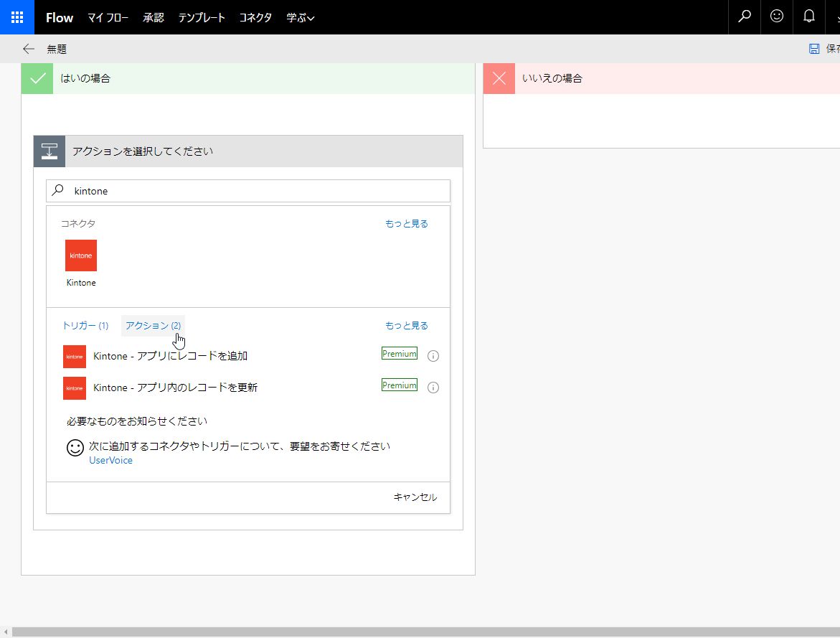Image resolution: width=840 pixels, height=638 pixels.
Task: Click Premium badge on レコードを更新 row
Action: pyautogui.click(x=399, y=385)
